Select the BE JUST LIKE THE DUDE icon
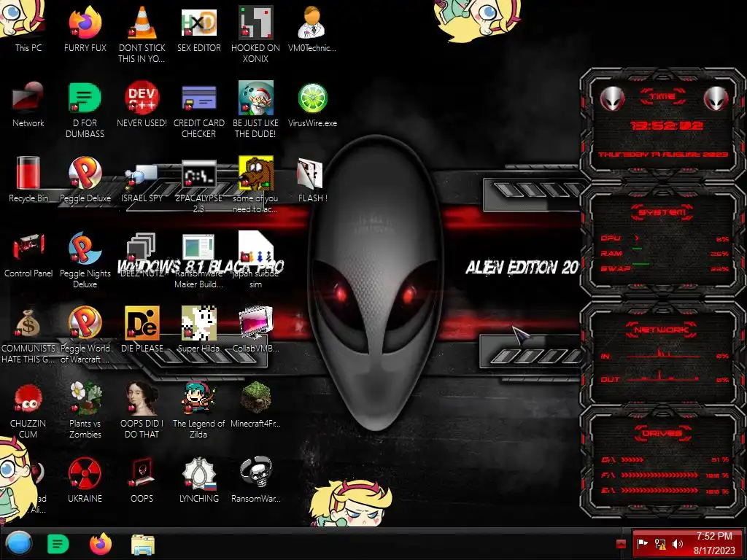This screenshot has width=747, height=560. (x=255, y=109)
